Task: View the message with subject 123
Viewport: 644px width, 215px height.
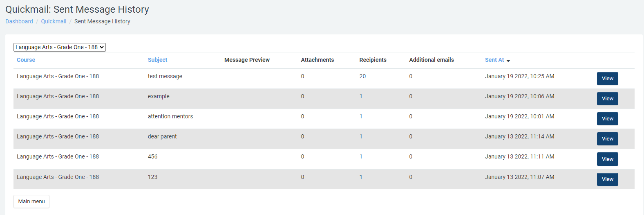Action: click(607, 179)
